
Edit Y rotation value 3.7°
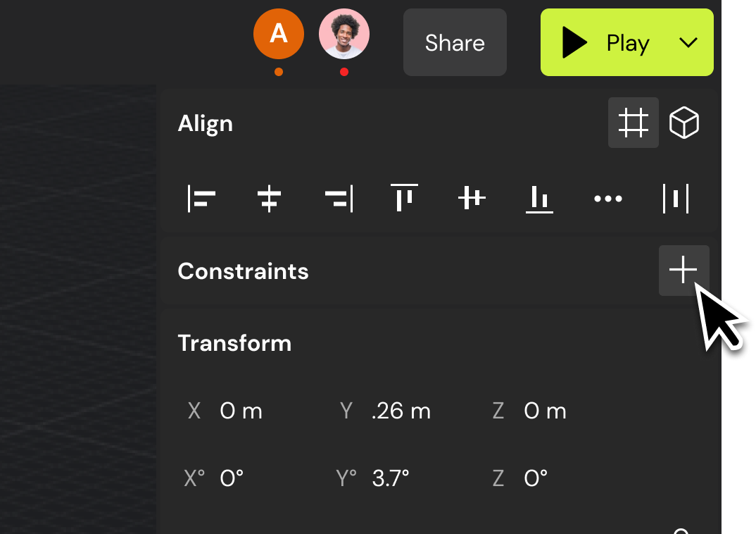click(x=391, y=478)
